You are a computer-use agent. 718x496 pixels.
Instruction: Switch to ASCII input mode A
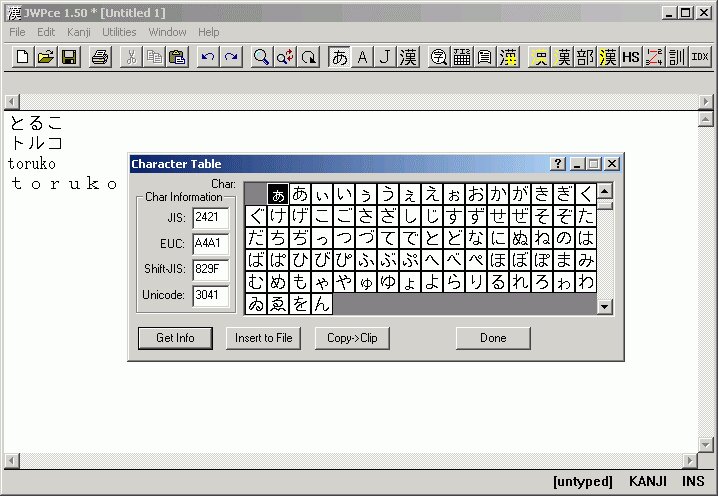[363, 57]
